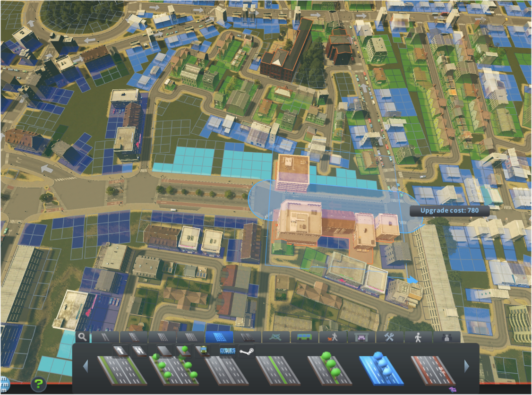Show more roads with the right arrow
The height and width of the screenshot is (395, 532).
pyautogui.click(x=467, y=367)
